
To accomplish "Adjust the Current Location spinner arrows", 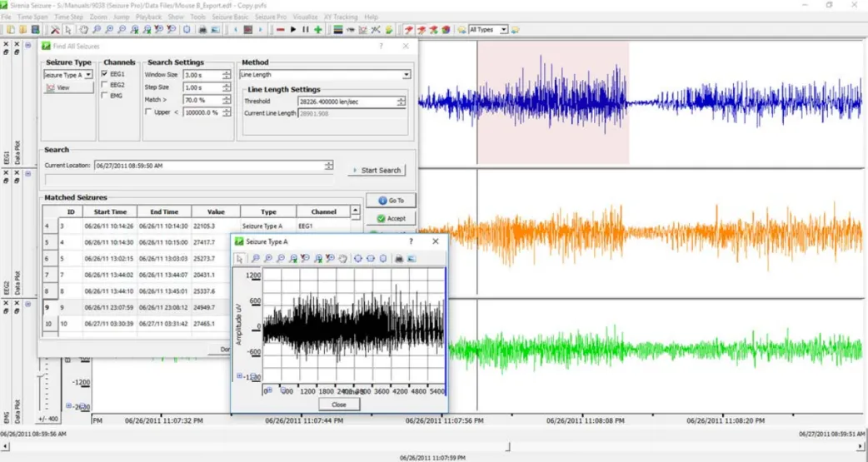I will coord(329,166).
